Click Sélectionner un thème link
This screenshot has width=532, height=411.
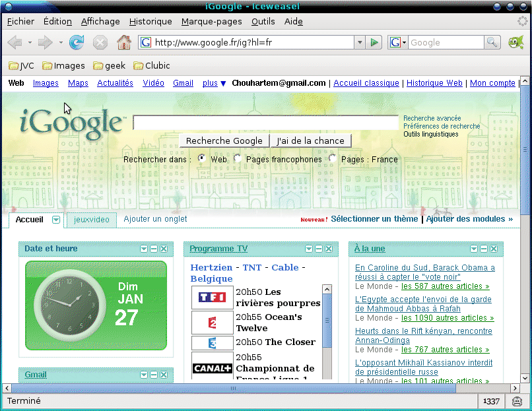coord(374,219)
